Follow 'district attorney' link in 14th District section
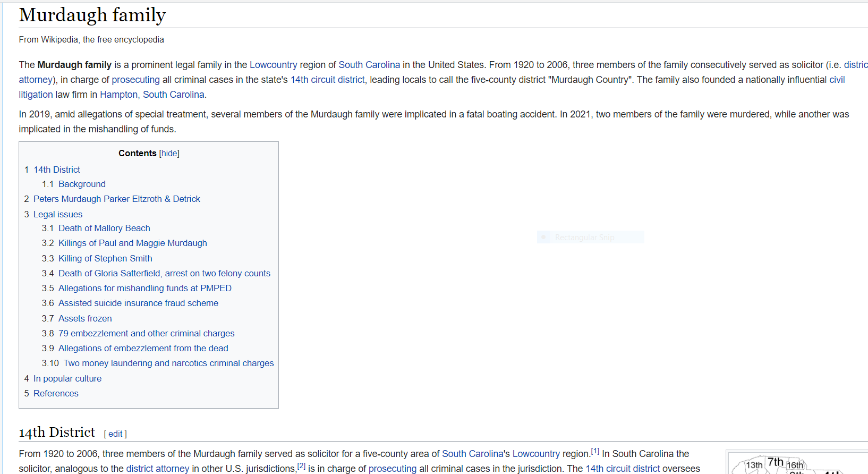This screenshot has width=868, height=474. pyautogui.click(x=158, y=469)
